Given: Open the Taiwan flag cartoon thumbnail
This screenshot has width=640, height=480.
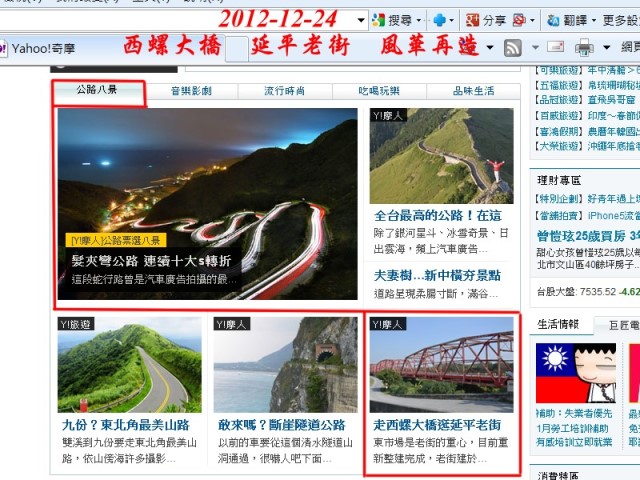Looking at the screenshot, I should click(576, 373).
